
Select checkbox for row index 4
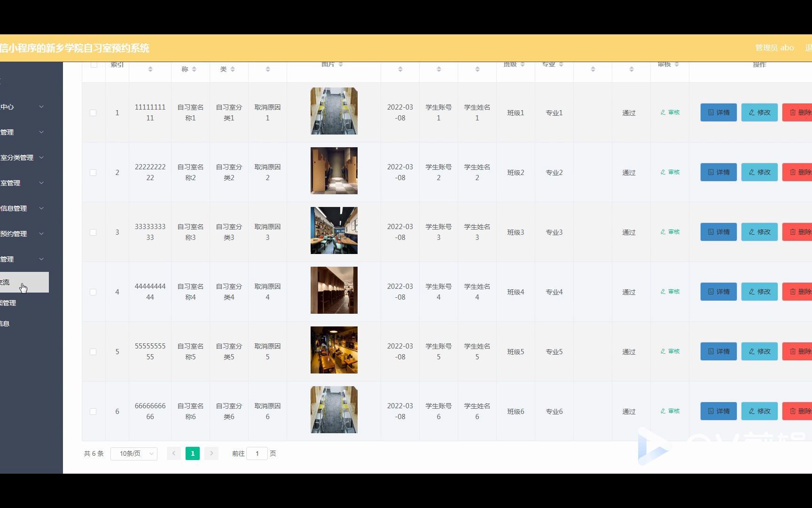(93, 292)
